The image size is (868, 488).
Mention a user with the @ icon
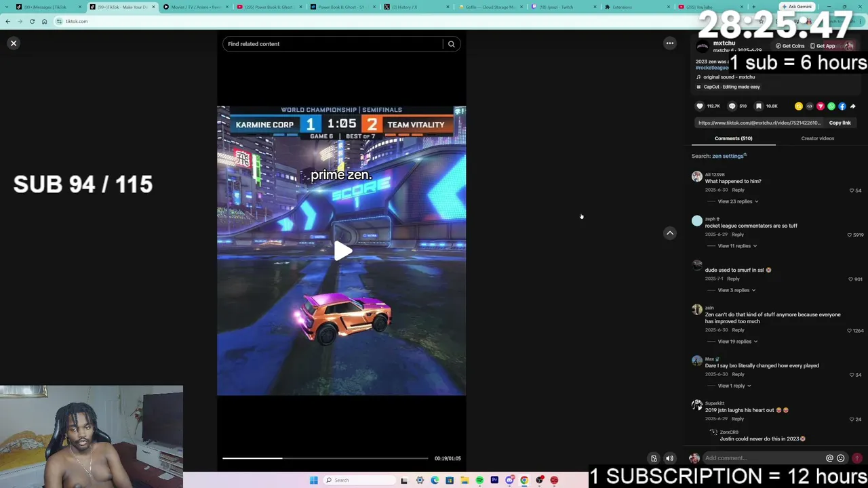(x=829, y=458)
